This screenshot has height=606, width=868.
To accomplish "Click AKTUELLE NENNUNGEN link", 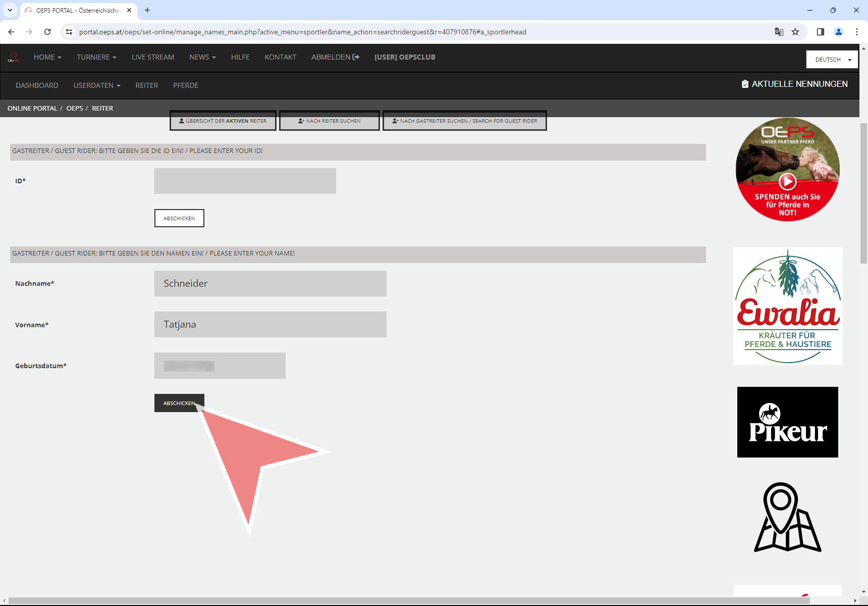I will click(794, 84).
